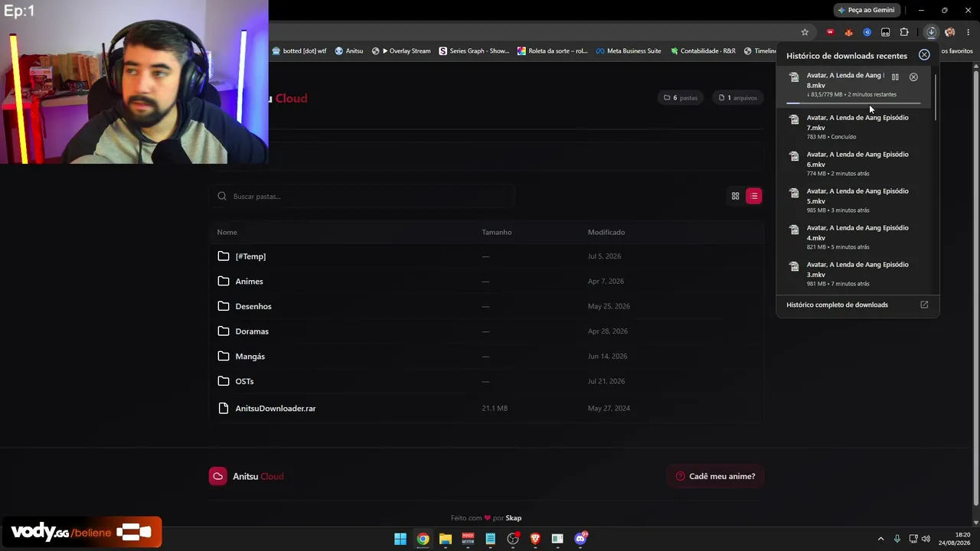Click the 1 arquivos counter badge
The image size is (980, 551).
(738, 98)
